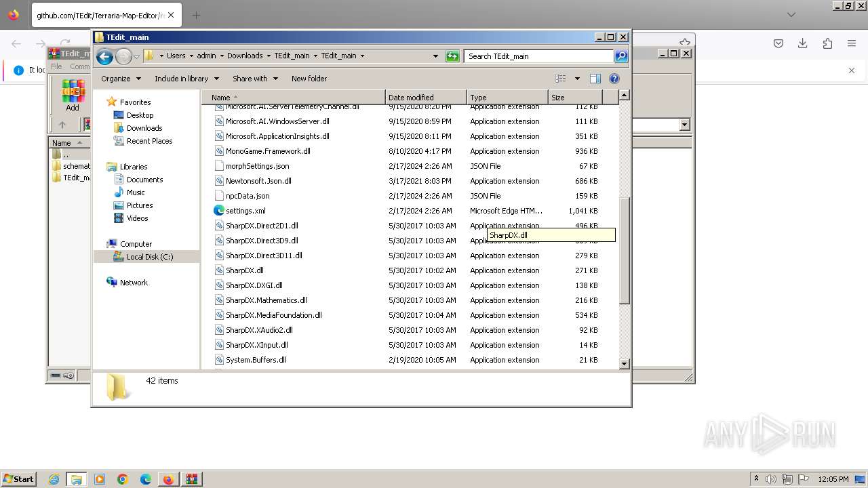868x488 pixels.
Task: Select SharpDX.Direct2D1.dll file
Action: 262,226
